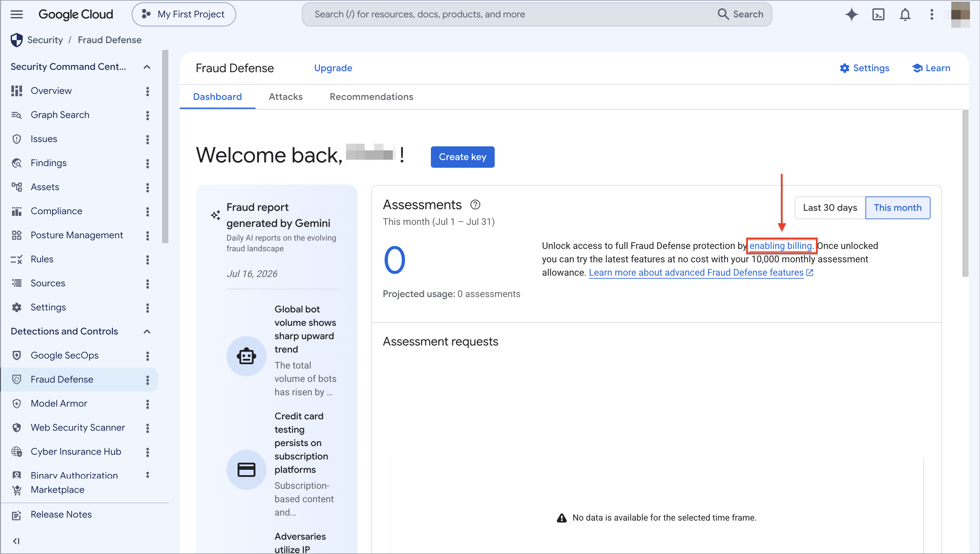This screenshot has height=554, width=980.
Task: Open Web Security Scanner in the sidebar
Action: (x=77, y=427)
